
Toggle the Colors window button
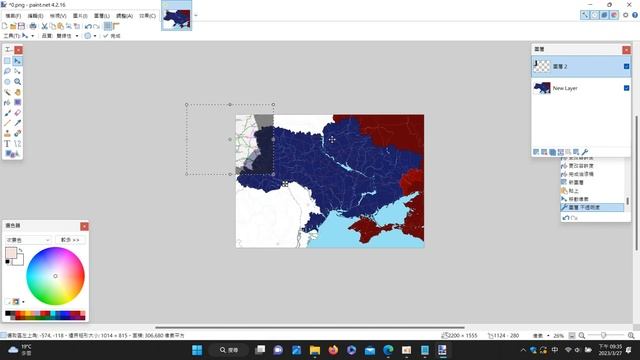pos(614,15)
